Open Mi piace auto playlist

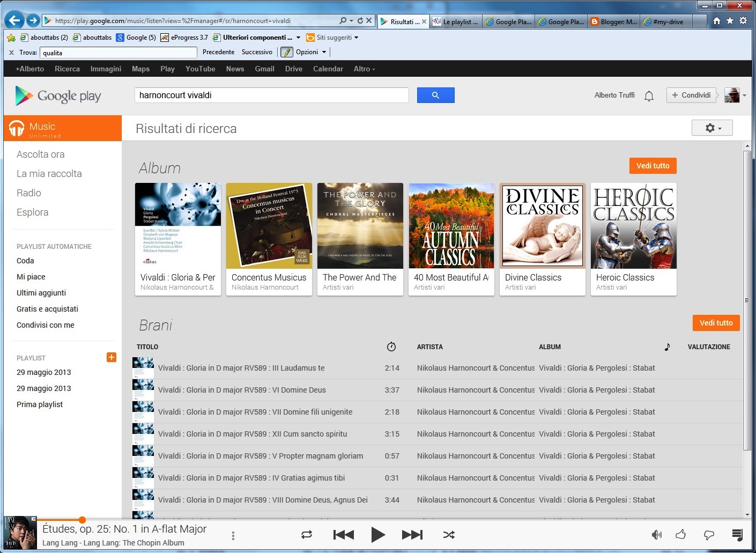pyautogui.click(x=31, y=277)
